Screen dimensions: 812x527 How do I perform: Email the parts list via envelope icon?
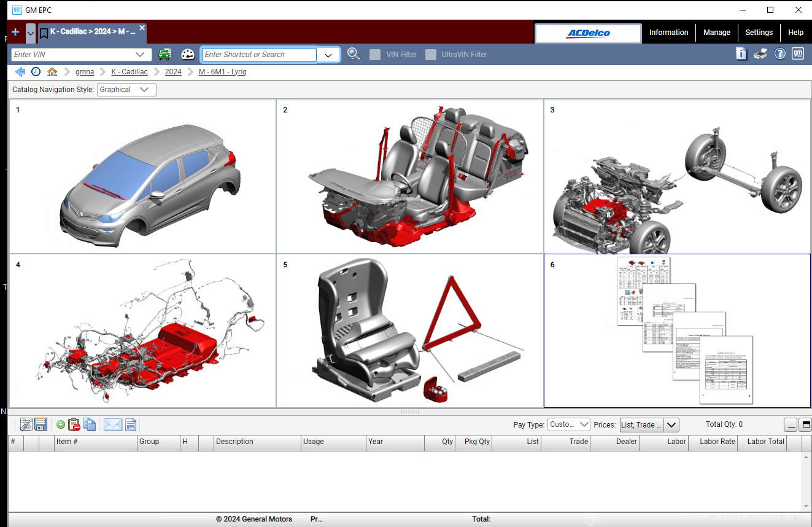(x=113, y=424)
